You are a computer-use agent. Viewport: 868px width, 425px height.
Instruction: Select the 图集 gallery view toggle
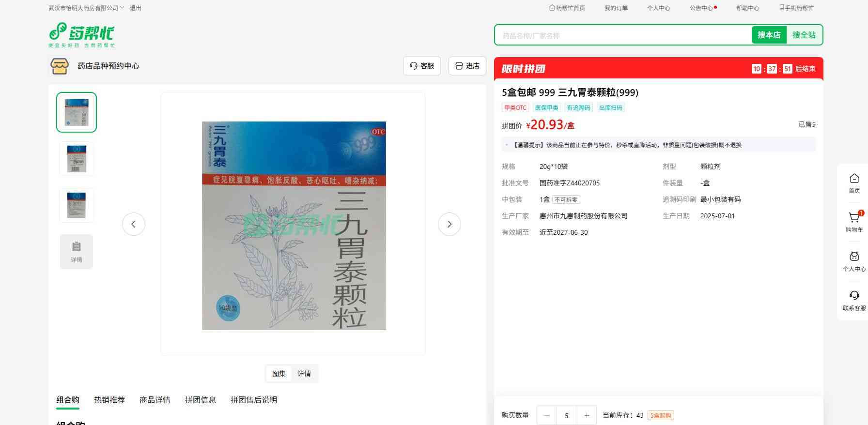tap(279, 374)
